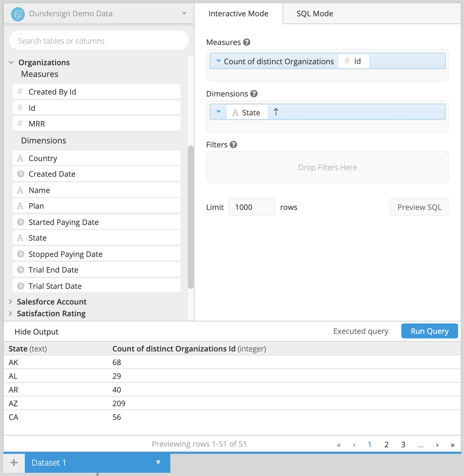Select the AR row count 40
This screenshot has height=476, width=464.
(x=116, y=390)
